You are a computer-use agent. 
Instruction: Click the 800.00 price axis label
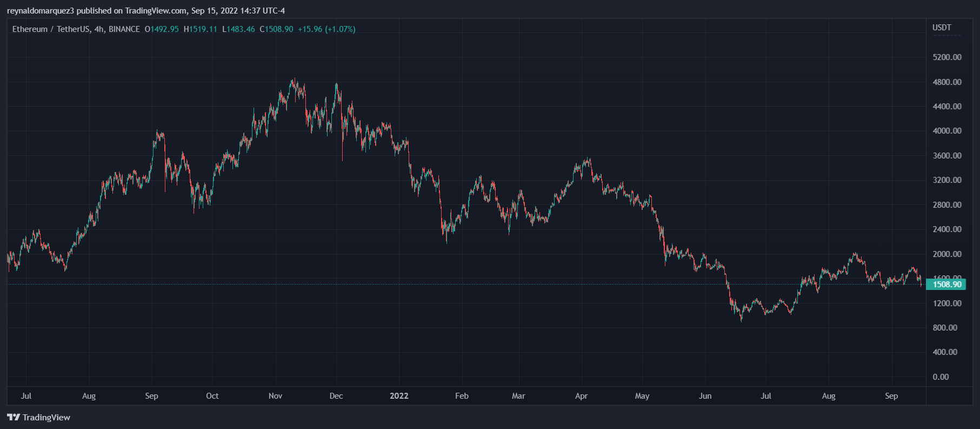(x=945, y=328)
